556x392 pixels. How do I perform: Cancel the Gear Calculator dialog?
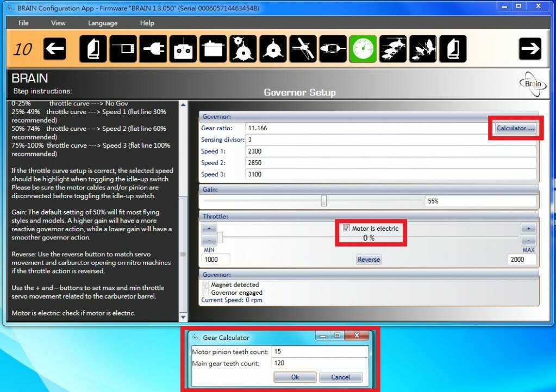341,377
